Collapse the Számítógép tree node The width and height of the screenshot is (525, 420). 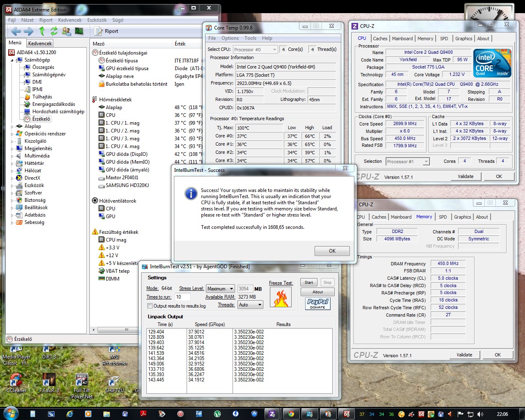click(12, 60)
